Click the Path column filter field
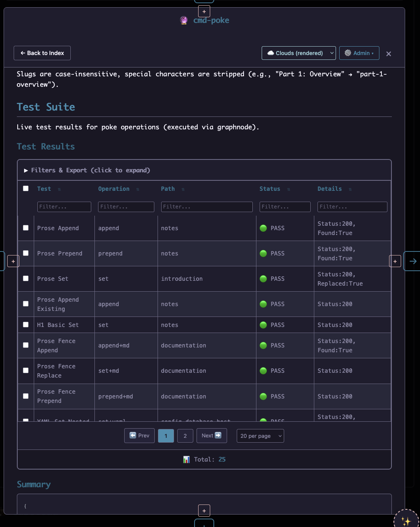This screenshot has width=420, height=527. click(x=207, y=207)
